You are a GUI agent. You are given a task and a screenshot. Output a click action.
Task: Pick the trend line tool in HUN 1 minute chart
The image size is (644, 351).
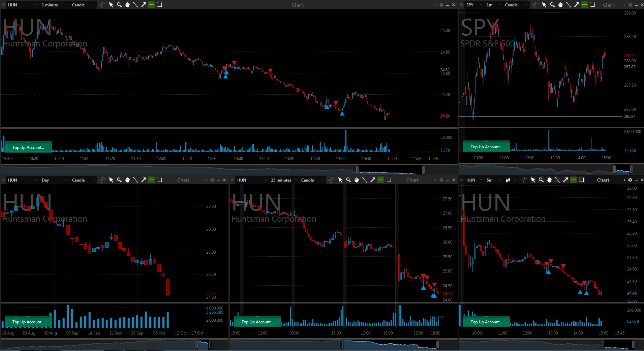coord(135,5)
